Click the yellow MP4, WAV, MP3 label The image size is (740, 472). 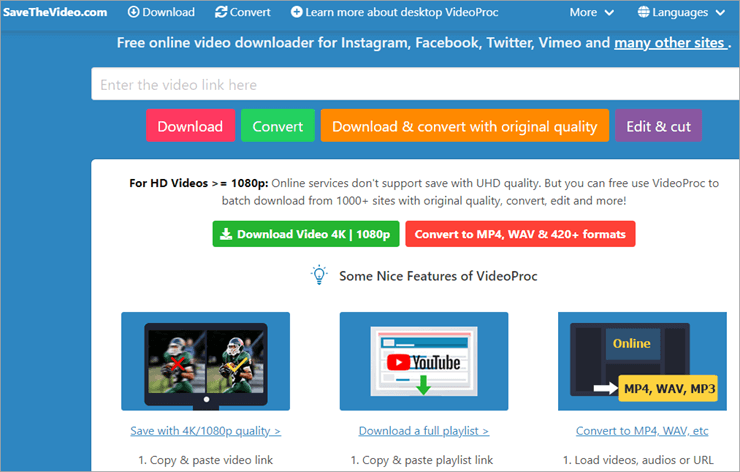[668, 388]
